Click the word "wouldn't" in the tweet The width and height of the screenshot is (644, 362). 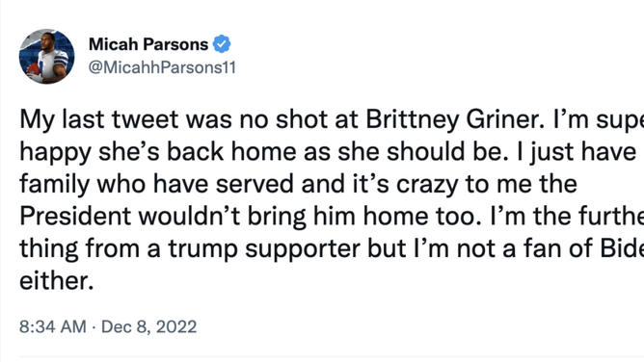(189, 216)
